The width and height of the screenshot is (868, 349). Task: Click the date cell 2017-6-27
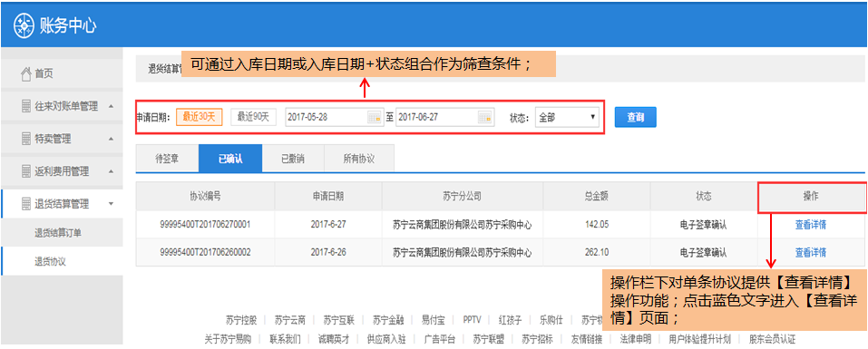click(x=327, y=225)
